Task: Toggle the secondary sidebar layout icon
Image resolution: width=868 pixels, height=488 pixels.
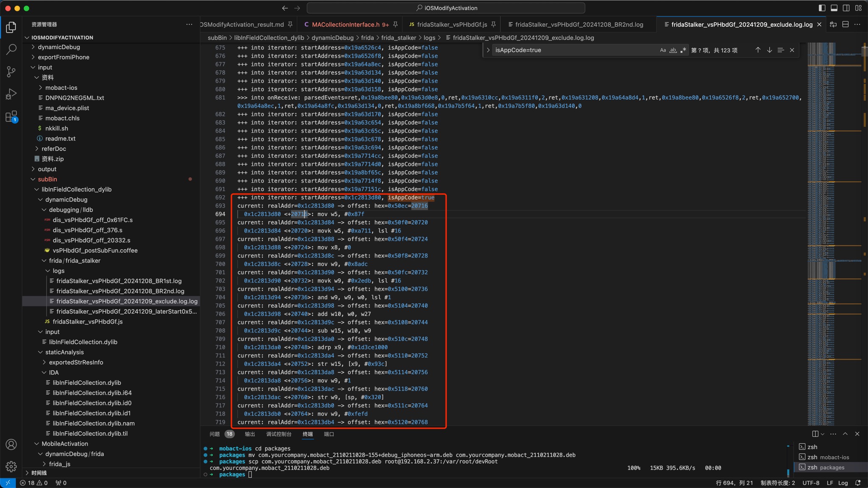Action: tap(846, 8)
